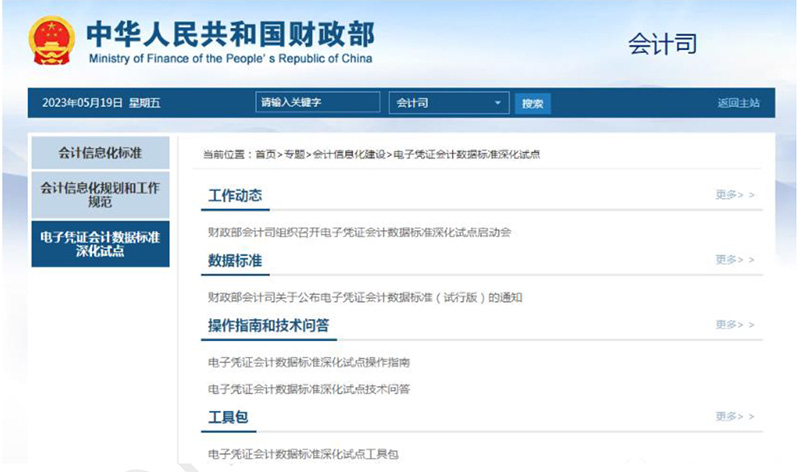Open 电子凭证会计数据标准深化试点技术问答 link

click(309, 389)
